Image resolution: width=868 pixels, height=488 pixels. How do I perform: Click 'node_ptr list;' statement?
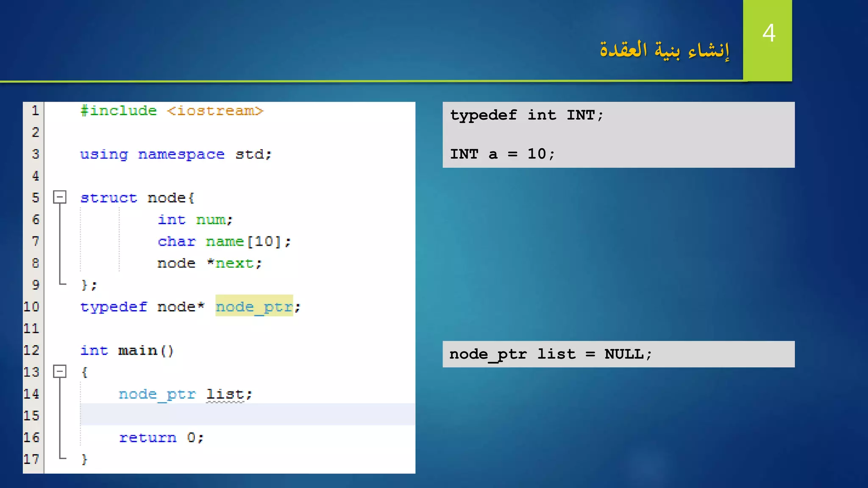[186, 394]
